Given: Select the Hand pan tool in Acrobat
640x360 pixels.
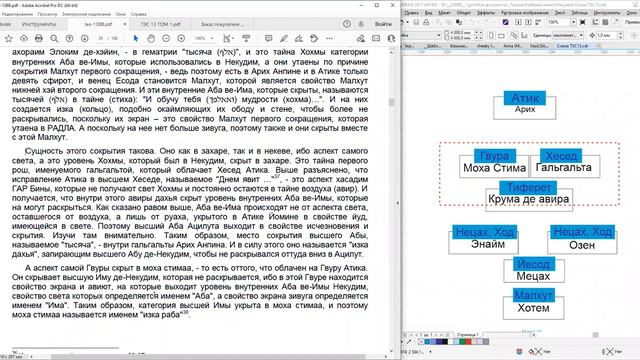Looking at the screenshot, I should pyautogui.click(x=151, y=38).
